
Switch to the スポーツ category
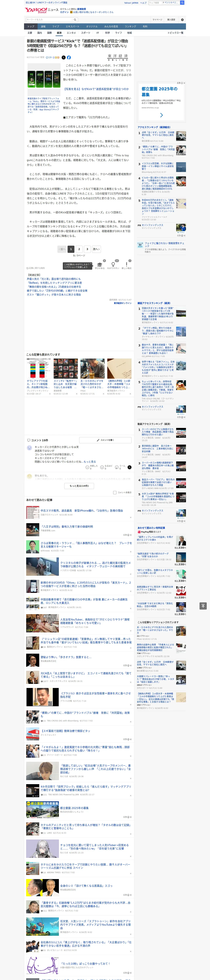click(86, 33)
